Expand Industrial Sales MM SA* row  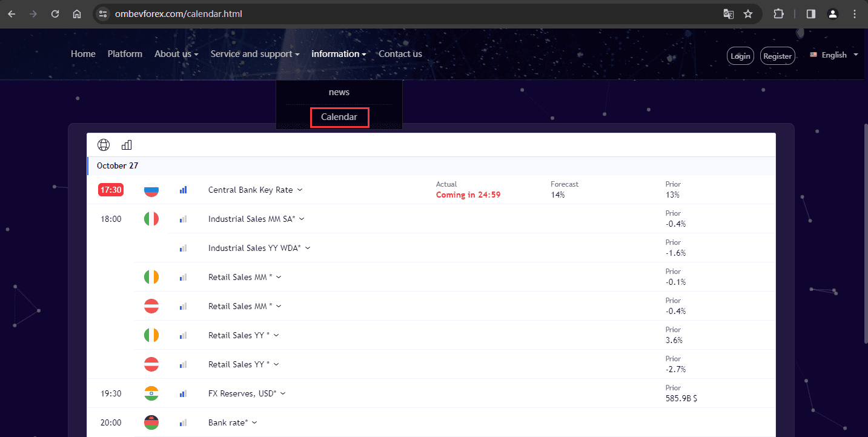(302, 219)
